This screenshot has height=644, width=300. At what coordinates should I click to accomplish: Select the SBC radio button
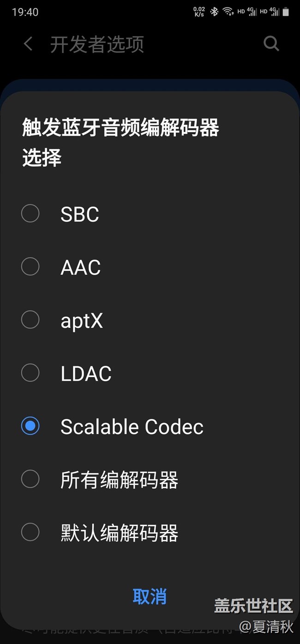pyautogui.click(x=30, y=213)
